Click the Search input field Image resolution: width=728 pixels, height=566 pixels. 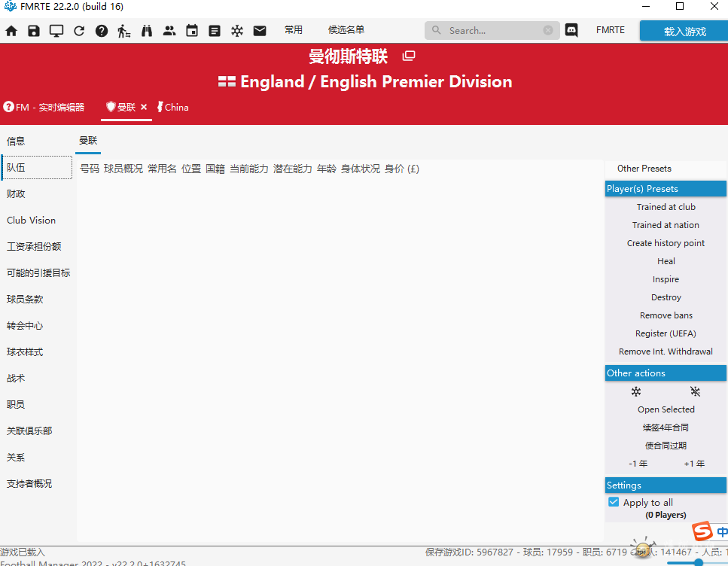point(492,30)
